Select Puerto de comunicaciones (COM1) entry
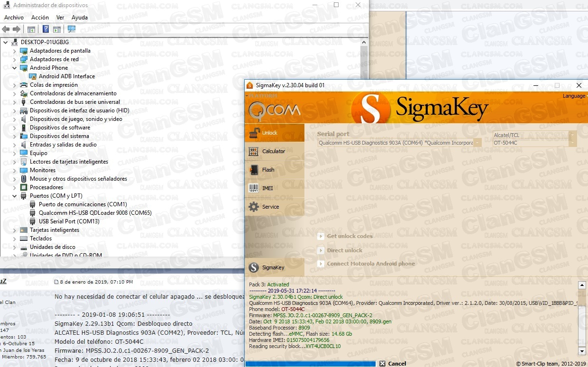 83,204
